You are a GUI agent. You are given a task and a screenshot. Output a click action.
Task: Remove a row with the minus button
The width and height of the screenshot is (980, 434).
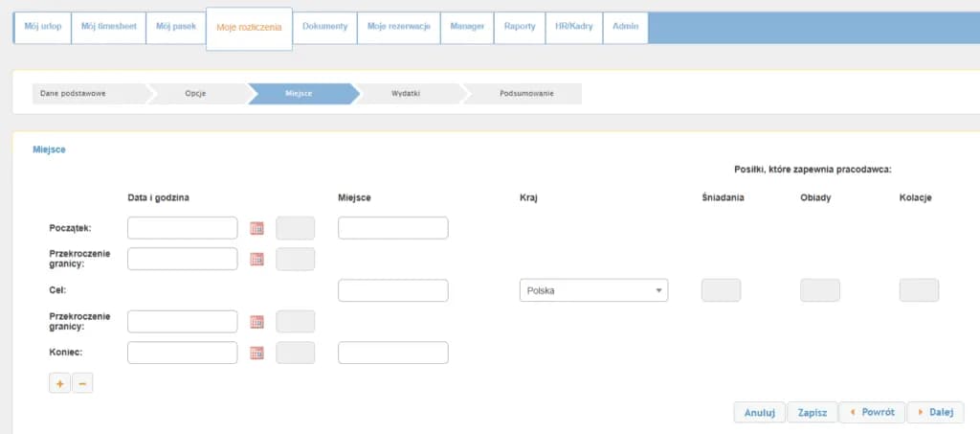click(x=82, y=383)
